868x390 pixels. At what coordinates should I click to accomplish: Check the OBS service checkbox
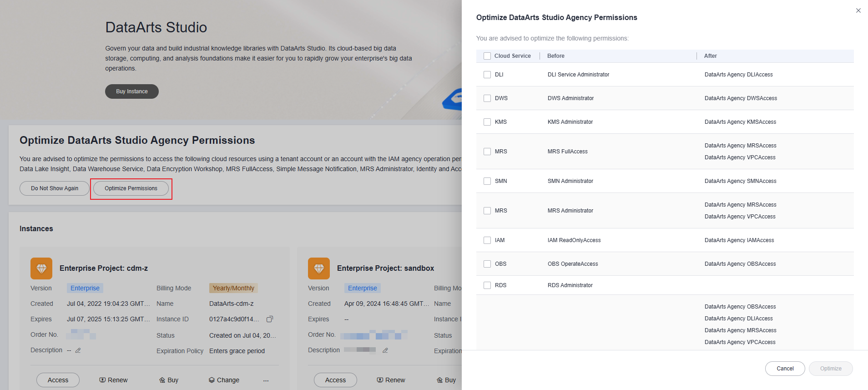click(487, 264)
